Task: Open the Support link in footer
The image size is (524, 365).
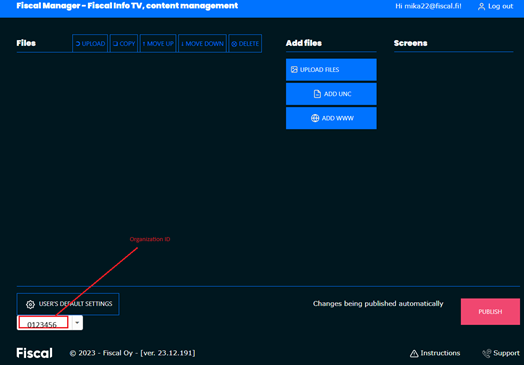Action: click(501, 353)
